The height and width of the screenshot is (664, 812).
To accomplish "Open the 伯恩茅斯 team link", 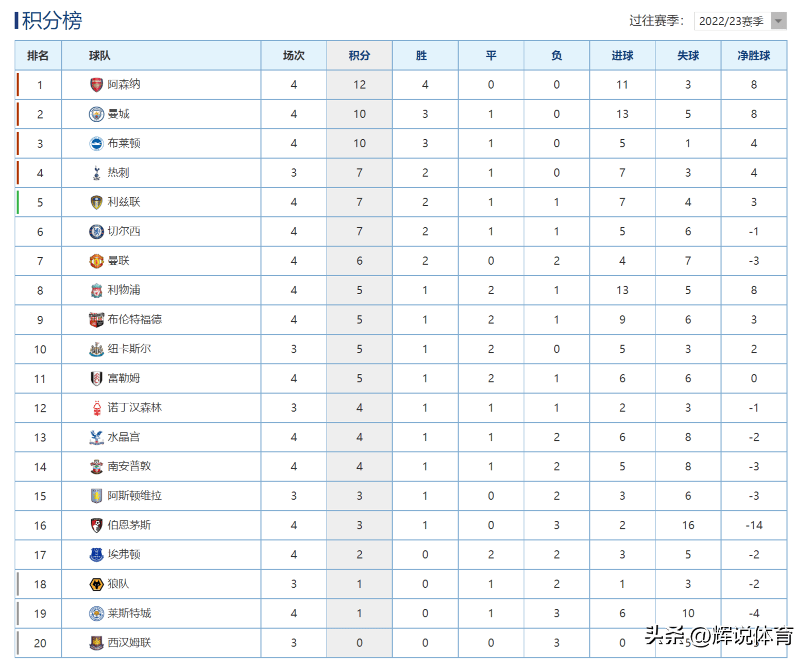I will pos(129,525).
